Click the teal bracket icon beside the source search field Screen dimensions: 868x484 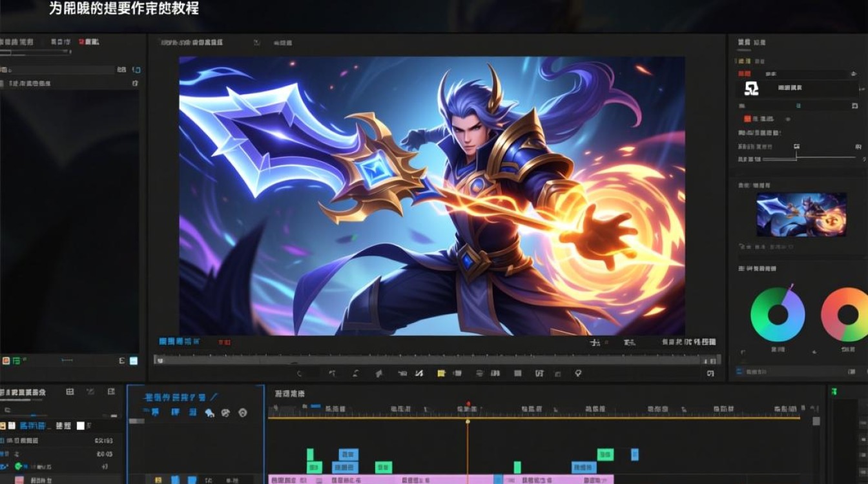coord(136,70)
